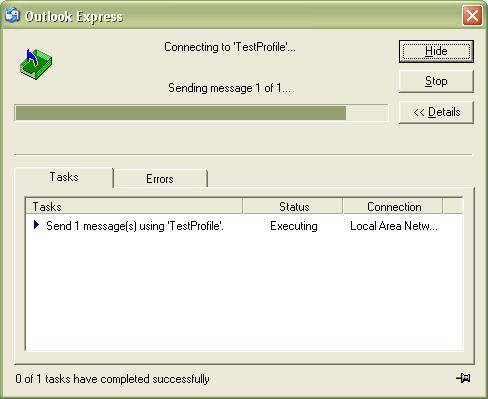Collapse the dialog with << Details
The image size is (488, 399).
tap(436, 112)
